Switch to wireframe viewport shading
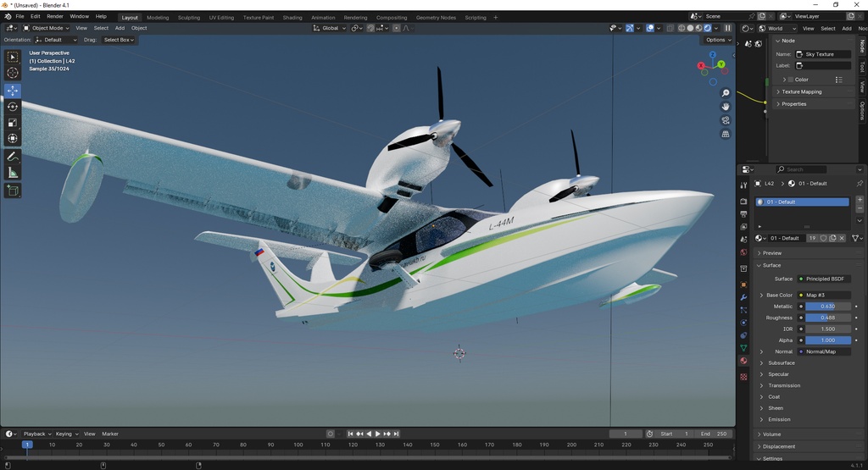This screenshot has width=868, height=470. [682, 28]
